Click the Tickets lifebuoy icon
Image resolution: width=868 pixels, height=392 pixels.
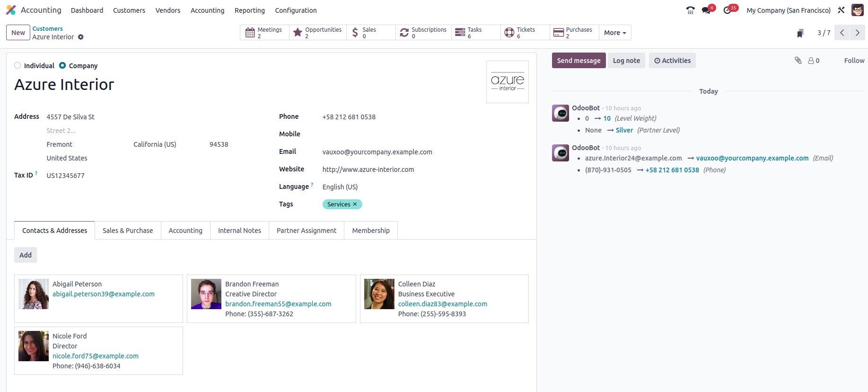click(509, 33)
